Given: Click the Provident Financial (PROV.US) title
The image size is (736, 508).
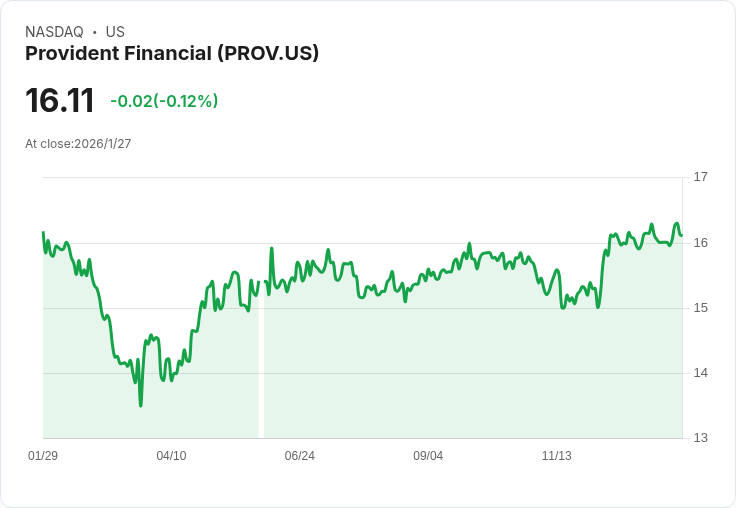Looking at the screenshot, I should pyautogui.click(x=172, y=54).
